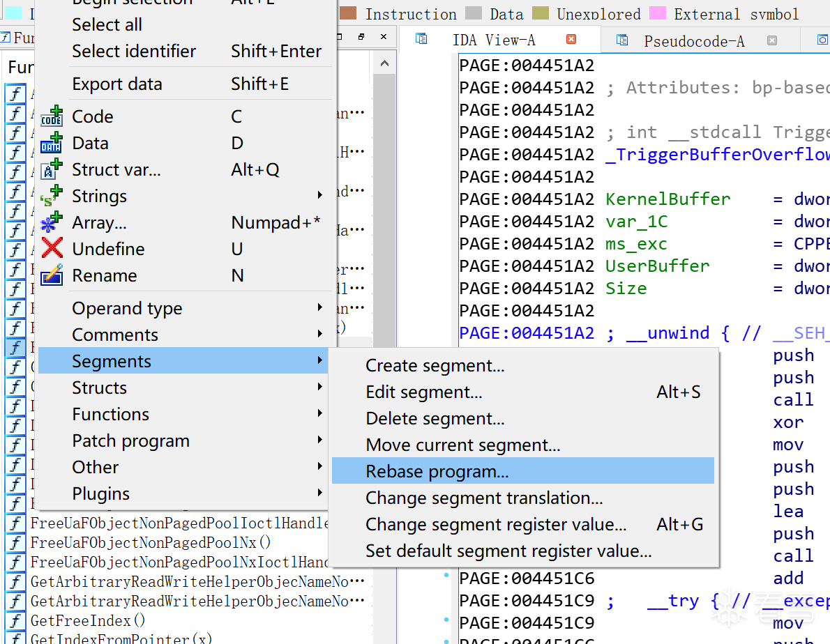Choose Select all from the menu
The image size is (830, 644).
186,25
